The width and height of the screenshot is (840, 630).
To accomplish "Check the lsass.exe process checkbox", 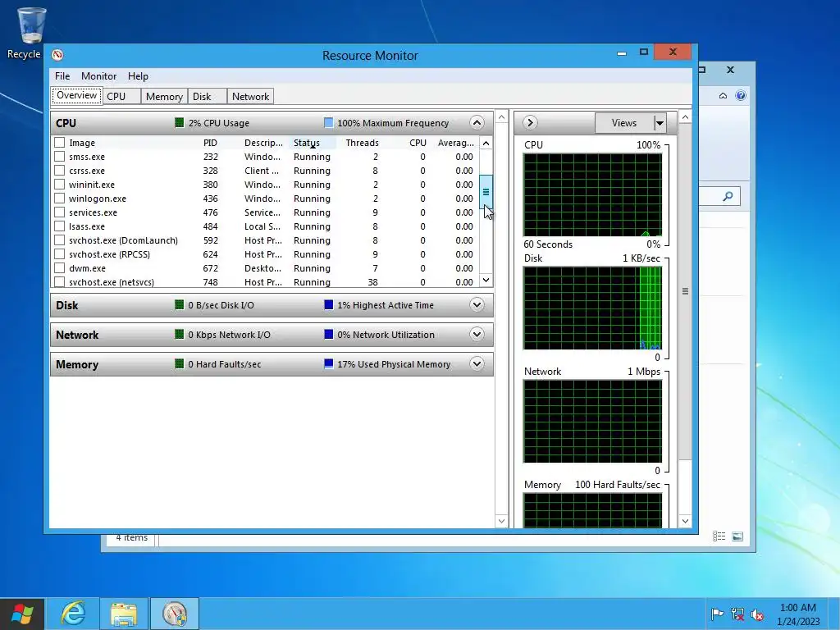I will 59,226.
